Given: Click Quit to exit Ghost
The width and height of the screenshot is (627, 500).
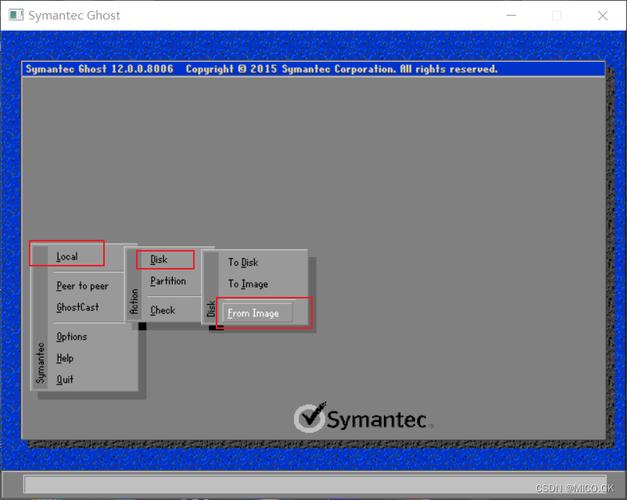Looking at the screenshot, I should pyautogui.click(x=65, y=379).
